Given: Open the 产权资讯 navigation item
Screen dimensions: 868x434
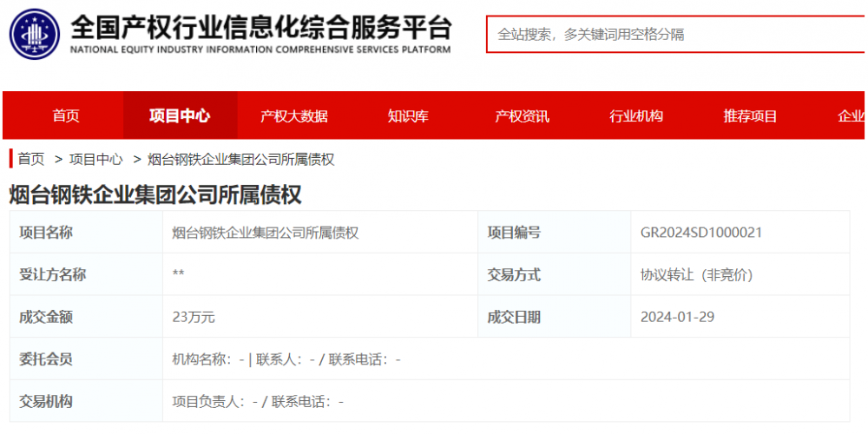Looking at the screenshot, I should pos(522,116).
